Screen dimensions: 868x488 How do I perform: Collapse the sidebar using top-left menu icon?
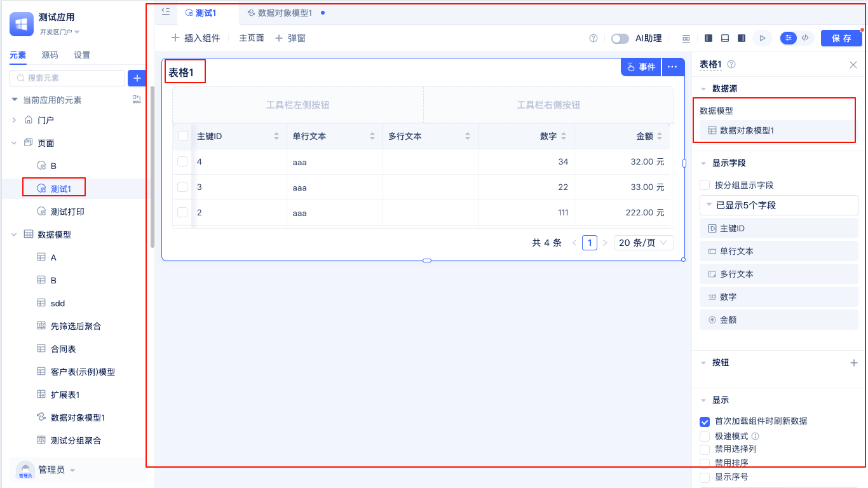pyautogui.click(x=166, y=11)
